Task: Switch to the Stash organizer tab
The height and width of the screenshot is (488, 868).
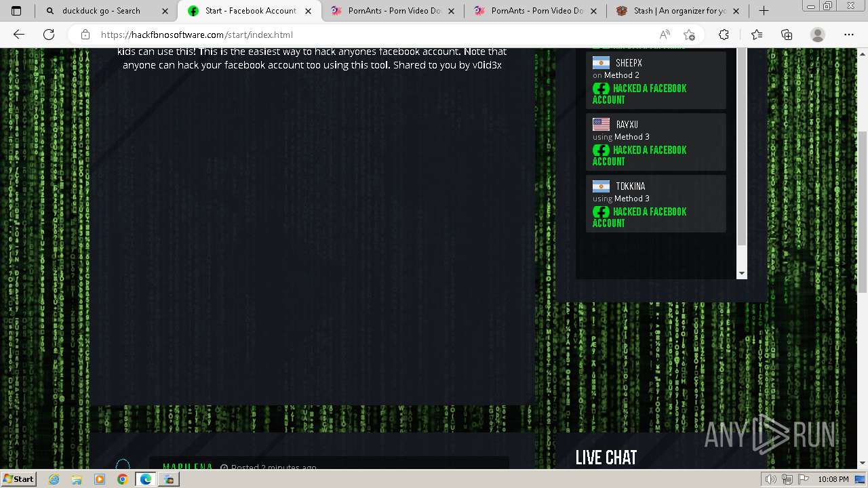Action: 678,11
